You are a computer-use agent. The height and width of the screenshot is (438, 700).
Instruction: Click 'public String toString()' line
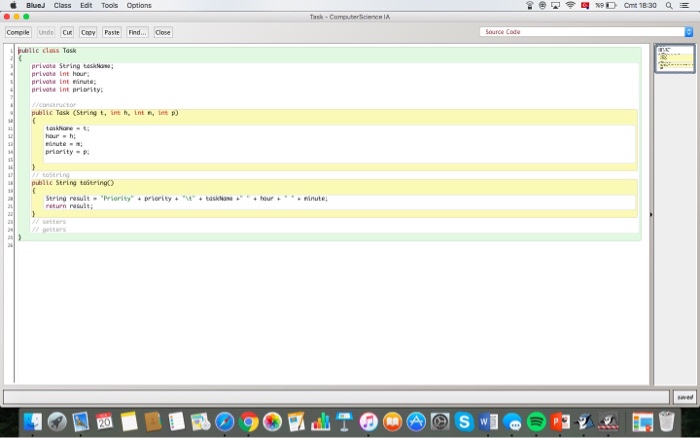[x=73, y=183]
